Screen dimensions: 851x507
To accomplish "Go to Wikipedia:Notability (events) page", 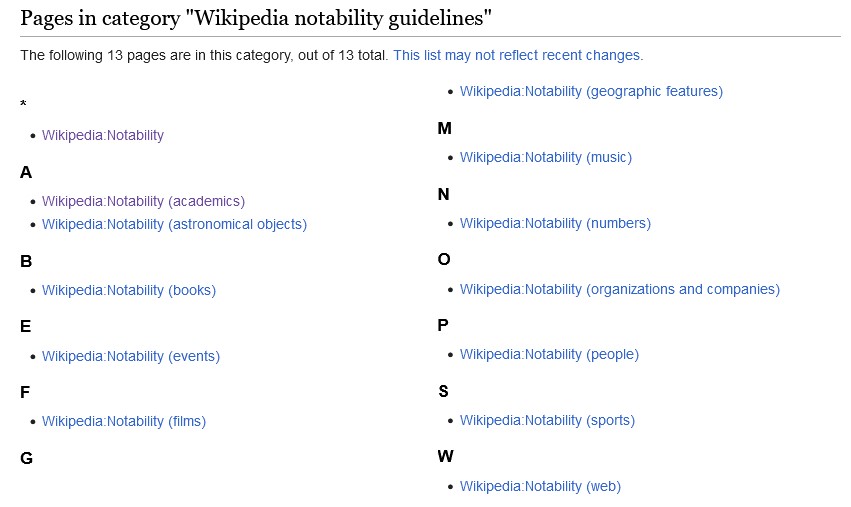I will 130,356.
